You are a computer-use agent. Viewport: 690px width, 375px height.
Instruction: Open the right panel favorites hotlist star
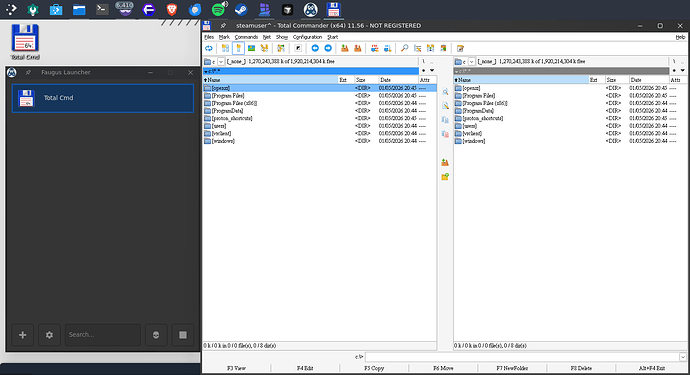point(674,70)
